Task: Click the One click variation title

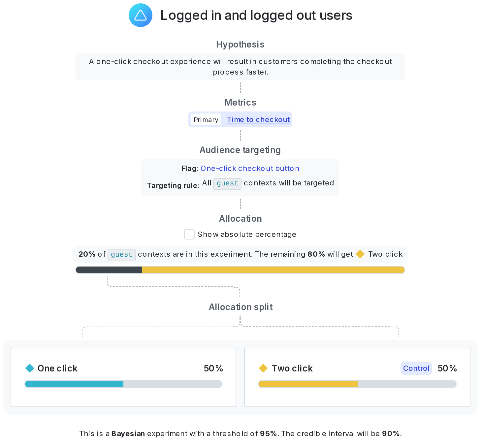Action: point(57,368)
